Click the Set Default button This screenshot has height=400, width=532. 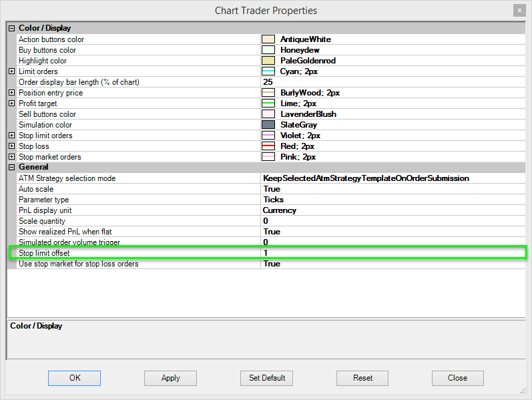(267, 378)
